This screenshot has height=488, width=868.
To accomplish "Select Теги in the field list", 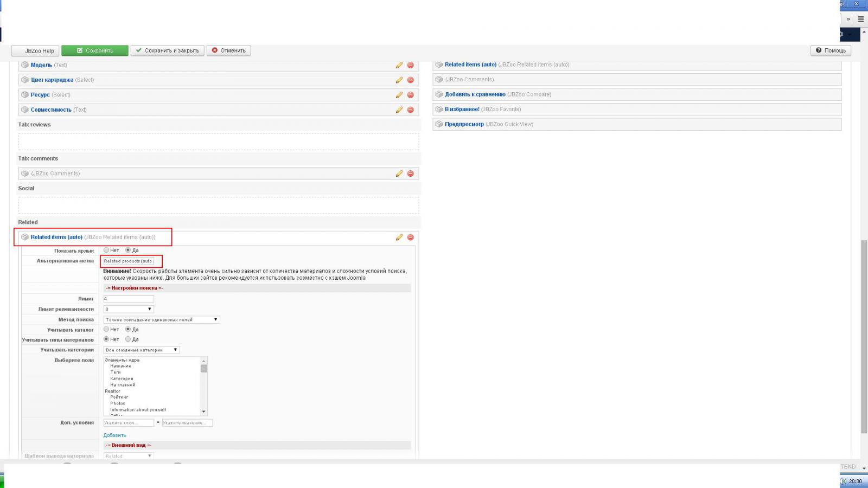I will tap(116, 373).
